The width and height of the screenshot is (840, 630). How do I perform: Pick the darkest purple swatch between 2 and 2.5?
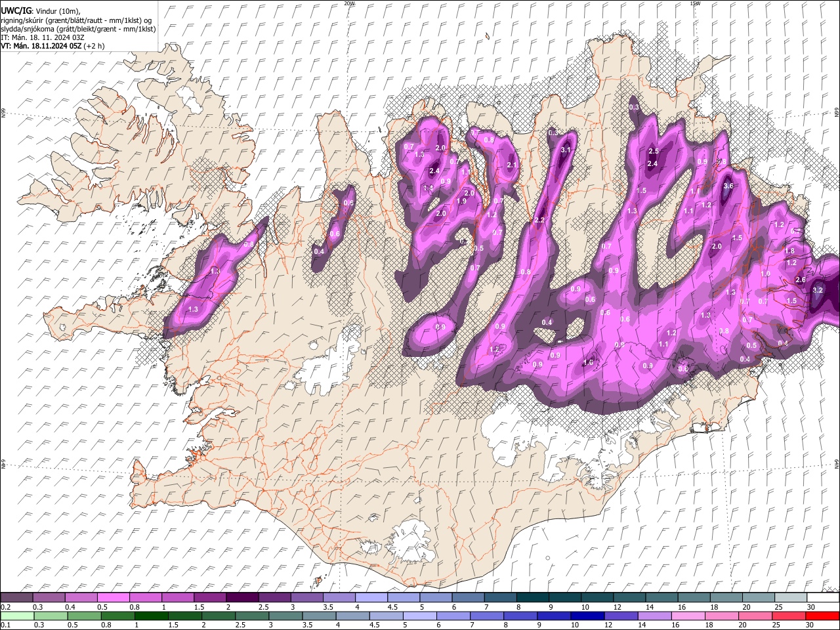(x=241, y=598)
